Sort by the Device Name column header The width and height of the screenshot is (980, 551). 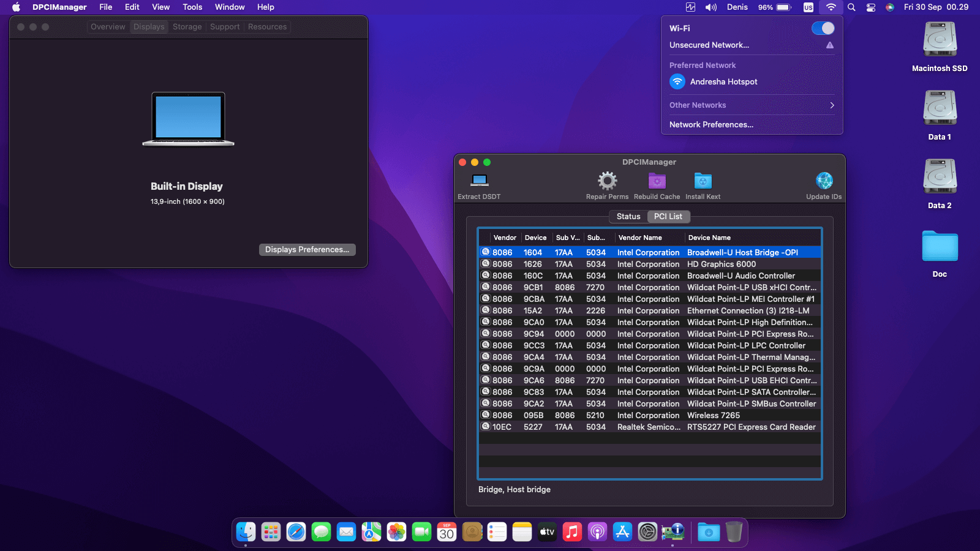pos(752,238)
